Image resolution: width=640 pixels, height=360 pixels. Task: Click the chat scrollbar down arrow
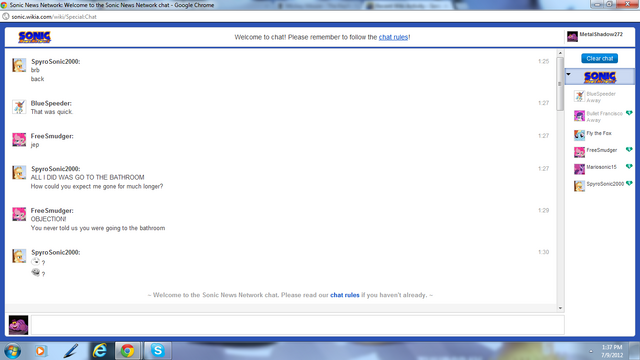560,308
